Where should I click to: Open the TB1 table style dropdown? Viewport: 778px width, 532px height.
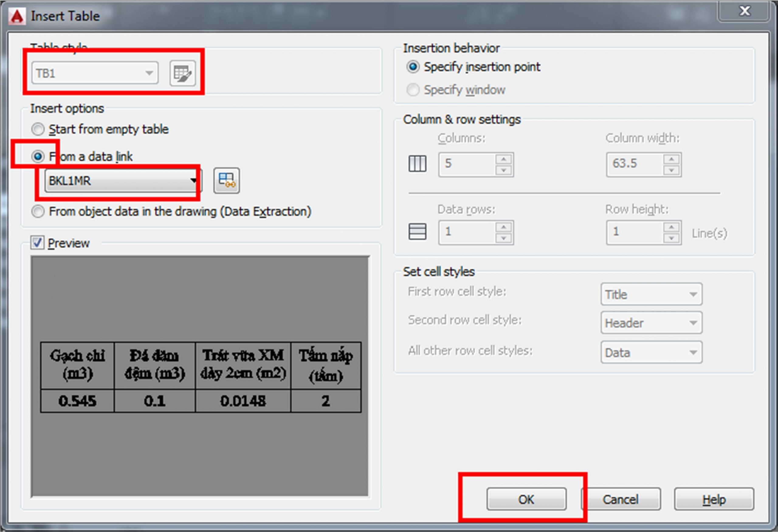click(95, 73)
